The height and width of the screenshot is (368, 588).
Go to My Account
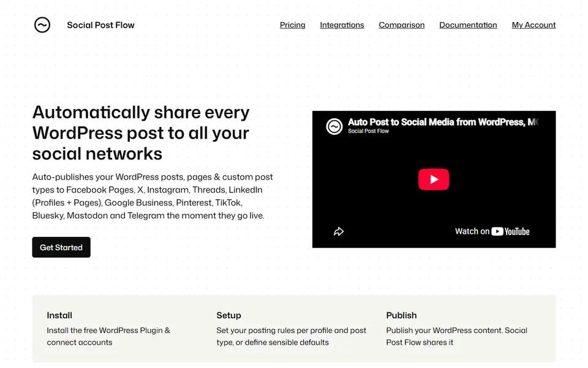click(533, 25)
